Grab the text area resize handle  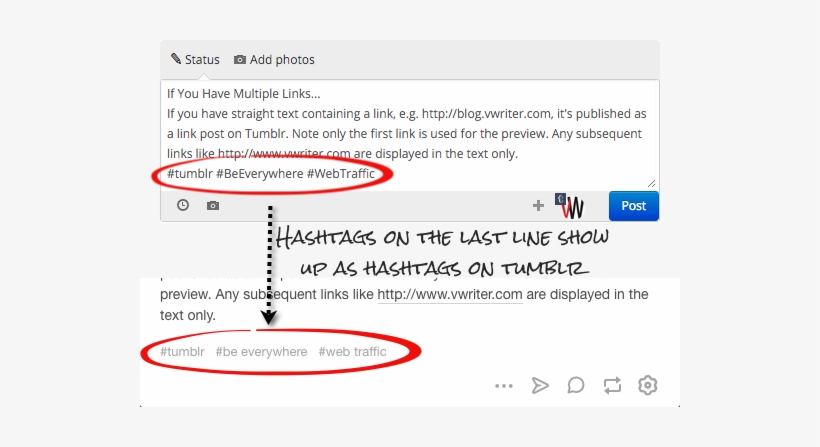(x=651, y=184)
